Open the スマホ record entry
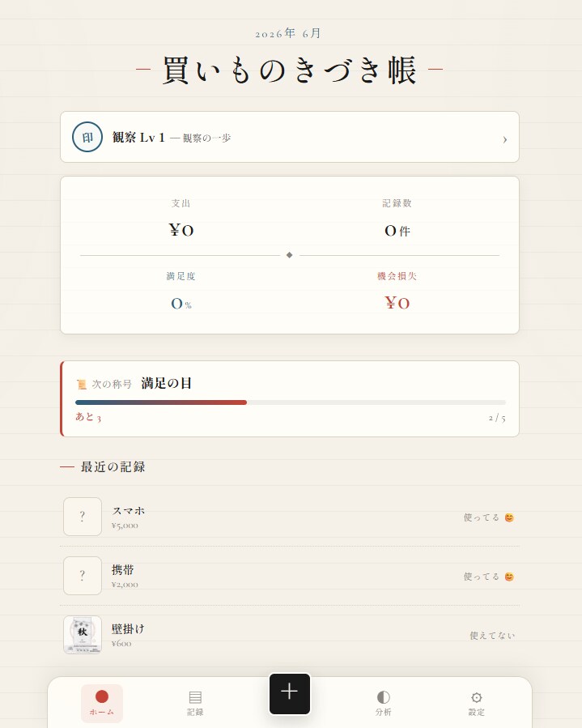 point(290,517)
